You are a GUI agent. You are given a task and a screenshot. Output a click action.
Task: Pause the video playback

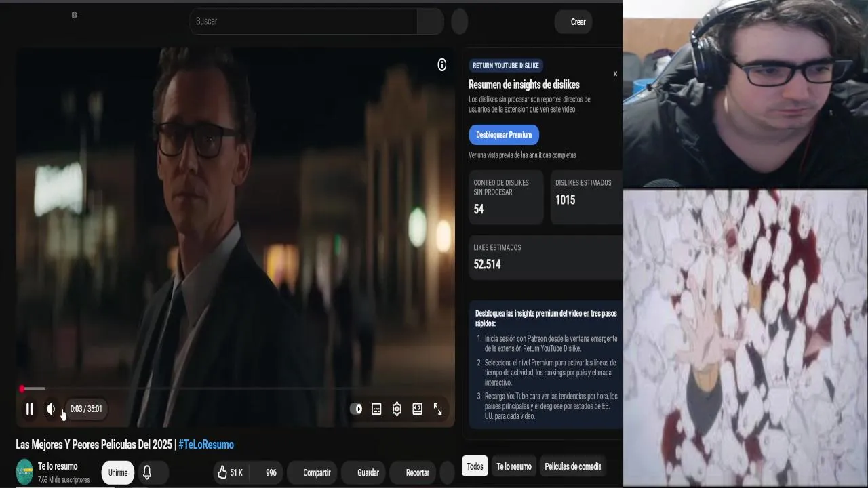coord(29,409)
